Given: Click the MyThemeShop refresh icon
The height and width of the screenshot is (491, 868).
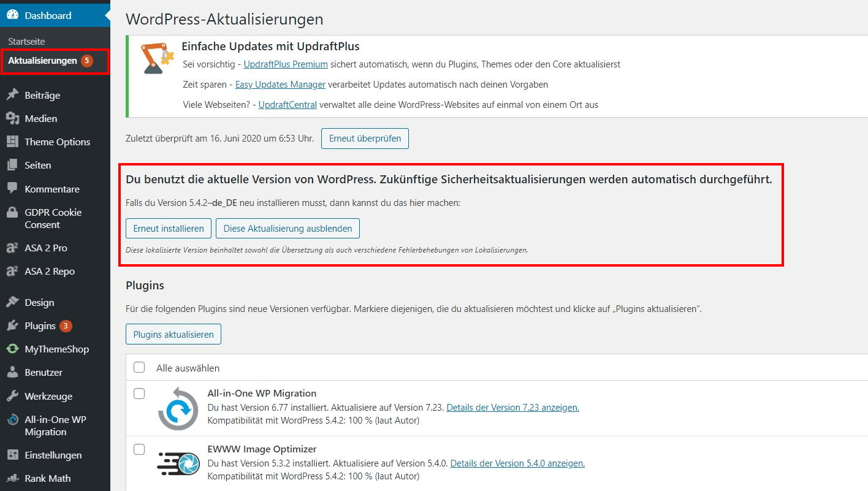Looking at the screenshot, I should [12, 349].
